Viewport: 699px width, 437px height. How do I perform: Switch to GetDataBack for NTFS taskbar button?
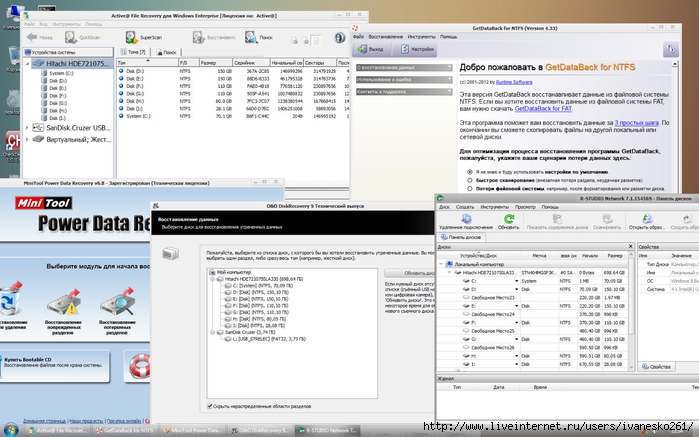tap(125, 430)
